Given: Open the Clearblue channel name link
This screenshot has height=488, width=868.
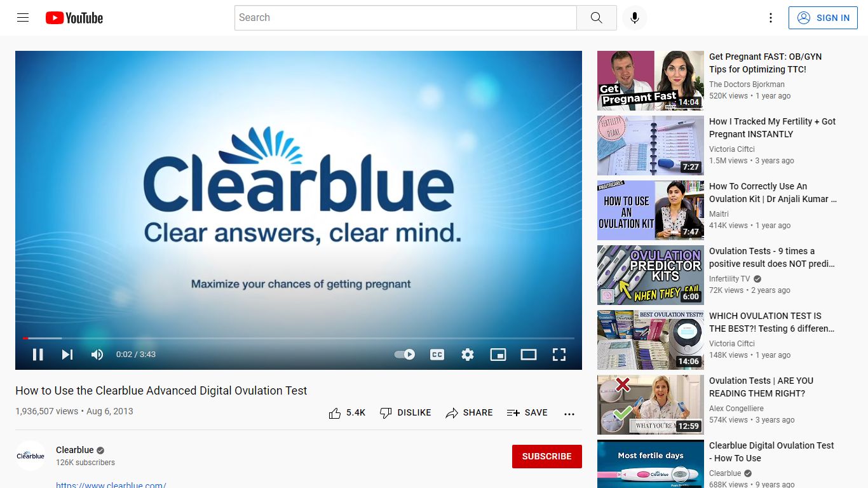Looking at the screenshot, I should tap(75, 450).
